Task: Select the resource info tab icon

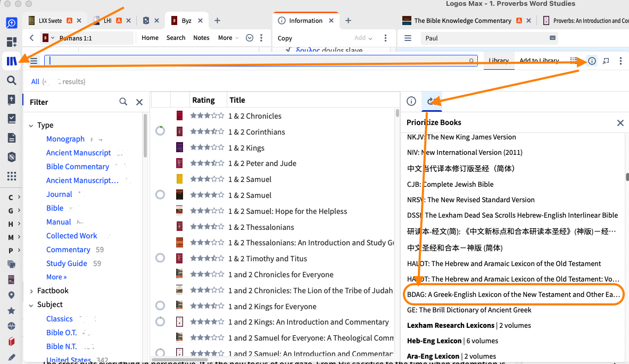Action: click(x=411, y=101)
